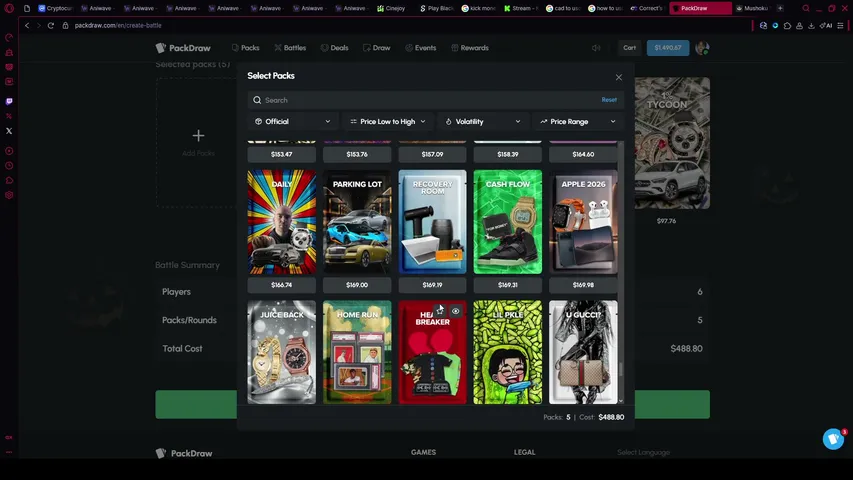Select the Daily pack thumbnail
Screen dimensions: 853x480
coord(282,221)
